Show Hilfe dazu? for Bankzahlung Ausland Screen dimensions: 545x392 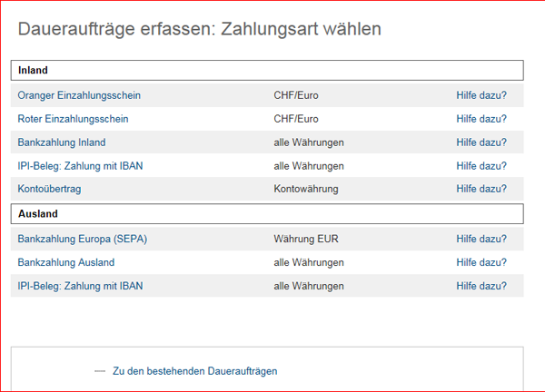[481, 262]
